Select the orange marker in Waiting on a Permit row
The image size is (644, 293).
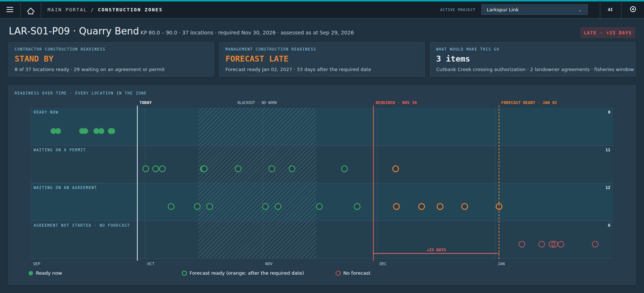[396, 169]
